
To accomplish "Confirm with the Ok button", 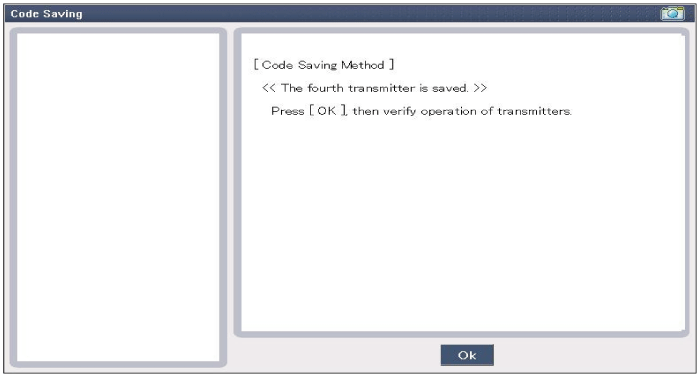I will pos(467,355).
